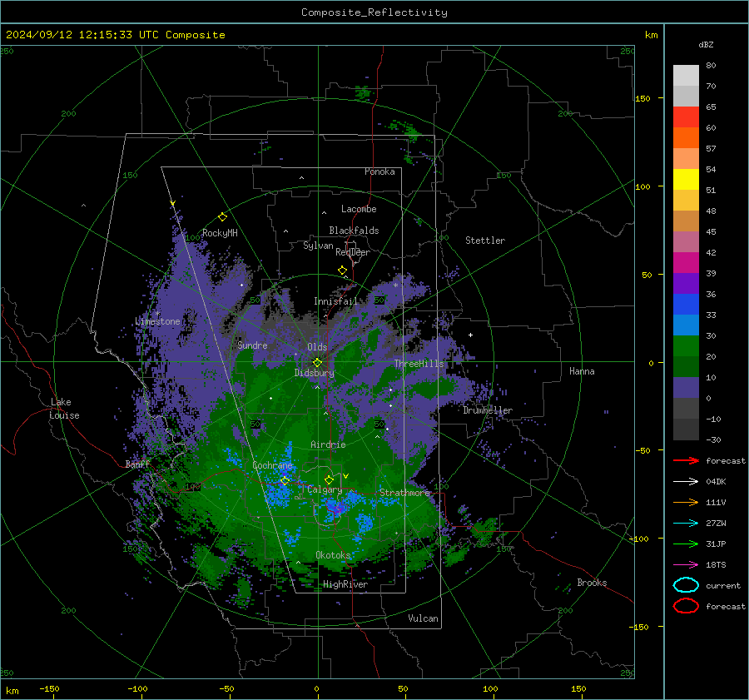Click the Banff label
749x700 pixels.
click(x=137, y=464)
